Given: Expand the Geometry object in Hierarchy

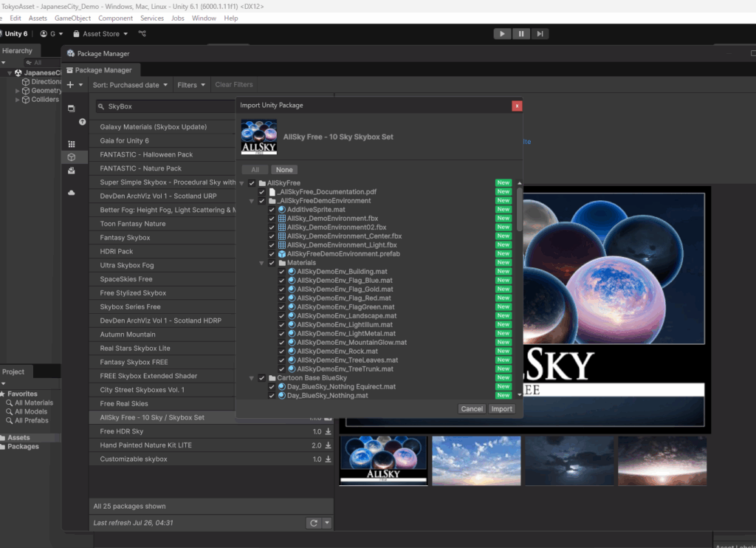Looking at the screenshot, I should [18, 91].
